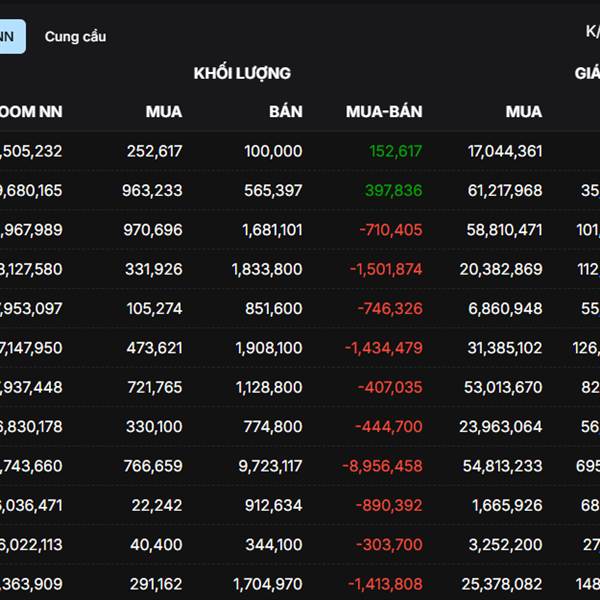Select the green 152,617 net value
This screenshot has height=600, width=600.
pos(396,151)
